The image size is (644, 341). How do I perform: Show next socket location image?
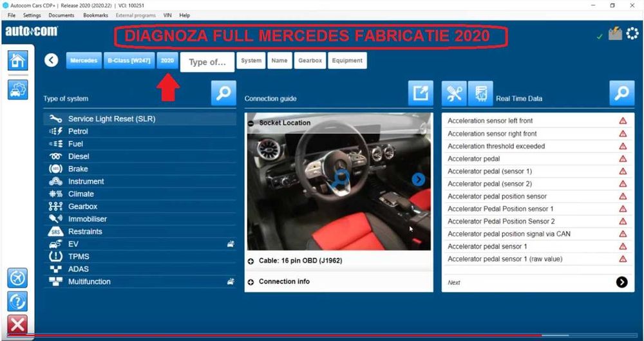coord(418,180)
